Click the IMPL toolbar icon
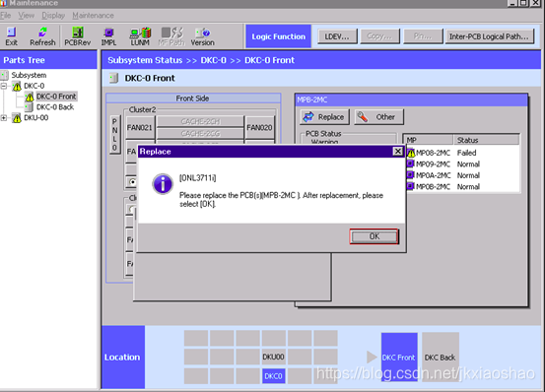The image size is (545, 392). (108, 36)
